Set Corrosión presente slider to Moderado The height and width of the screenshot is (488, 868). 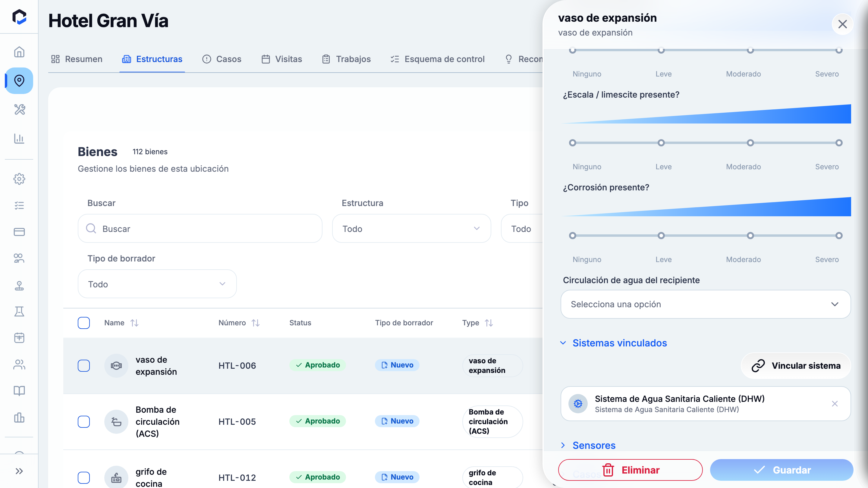point(750,235)
